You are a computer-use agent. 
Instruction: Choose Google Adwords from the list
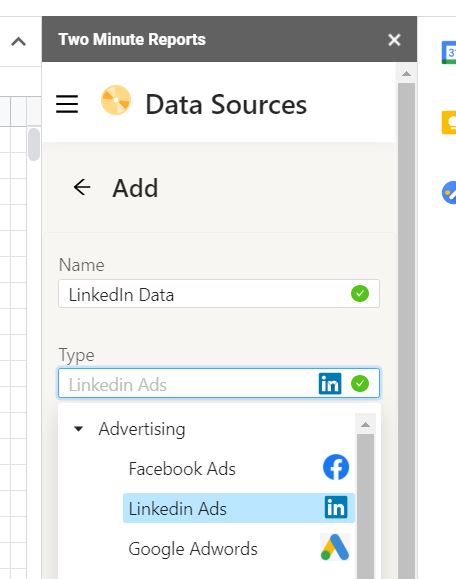coord(239,548)
